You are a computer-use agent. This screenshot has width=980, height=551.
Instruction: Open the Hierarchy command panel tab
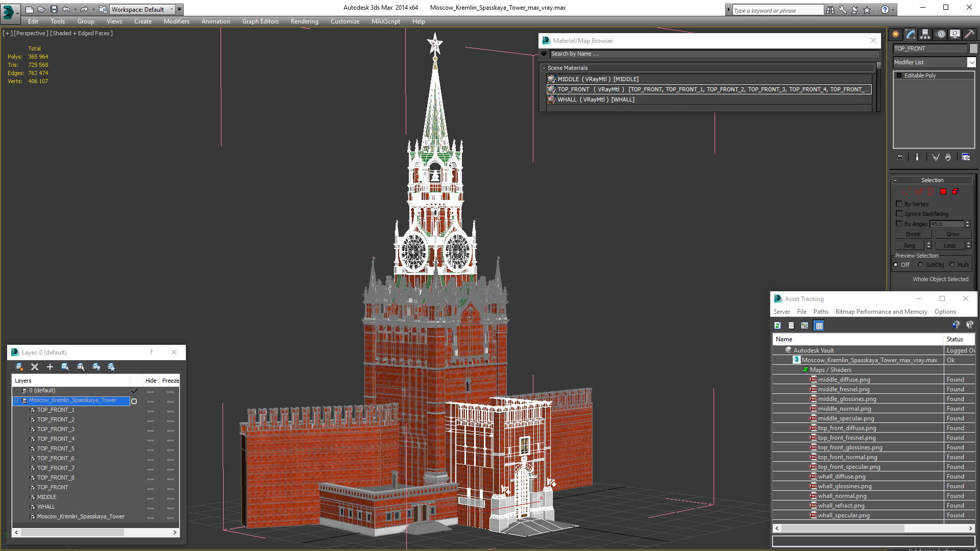click(925, 34)
